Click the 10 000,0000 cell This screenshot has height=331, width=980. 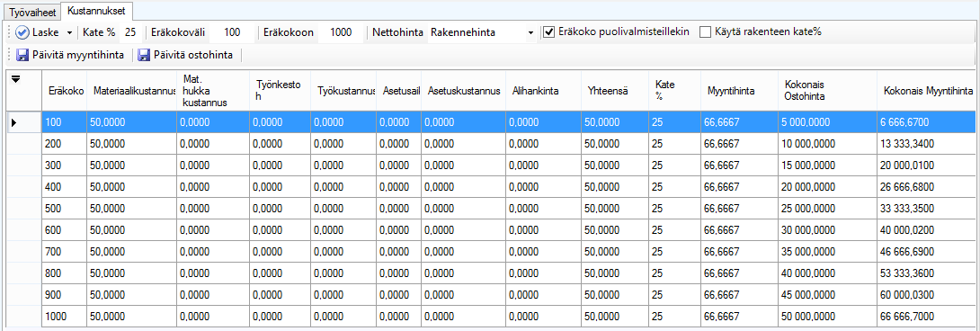point(827,144)
